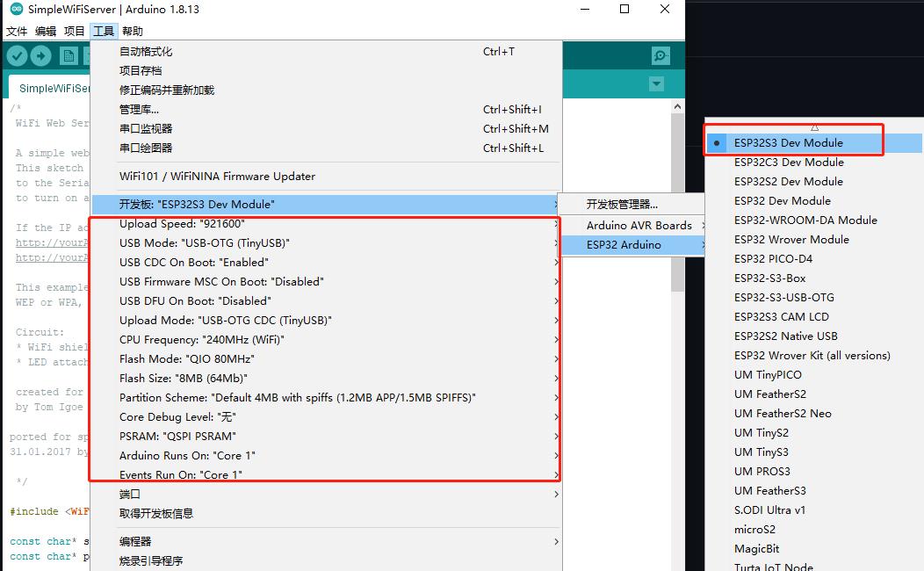Open the 帮助 menu

[x=133, y=32]
